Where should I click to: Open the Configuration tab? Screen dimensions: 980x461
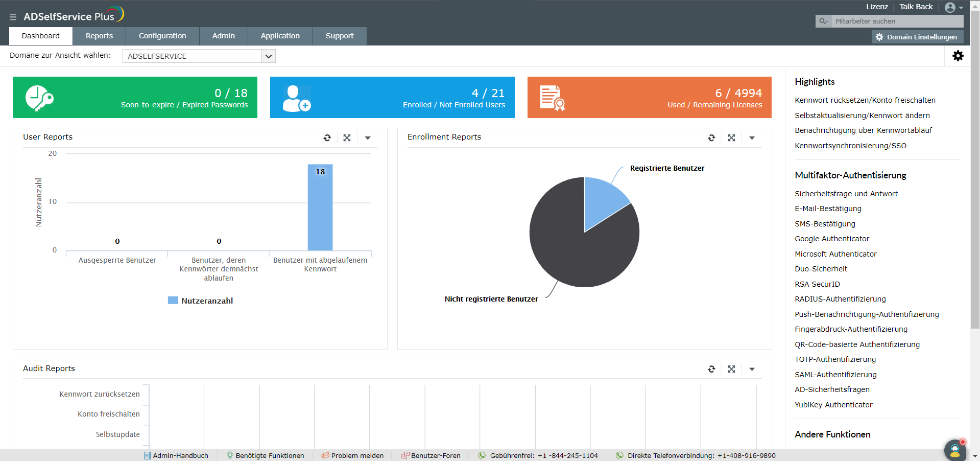(x=162, y=36)
